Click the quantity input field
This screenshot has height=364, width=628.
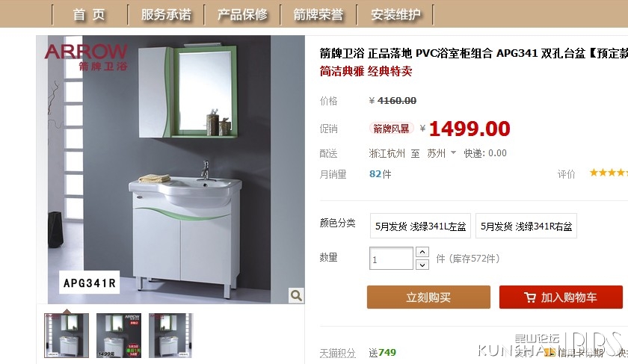391,259
